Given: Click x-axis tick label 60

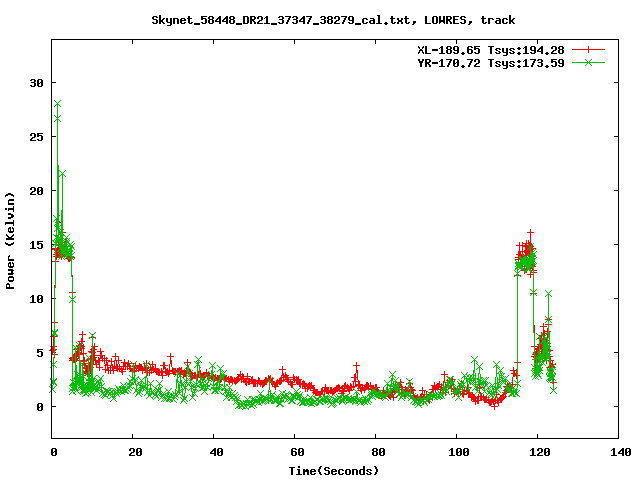Looking at the screenshot, I should point(297,452).
